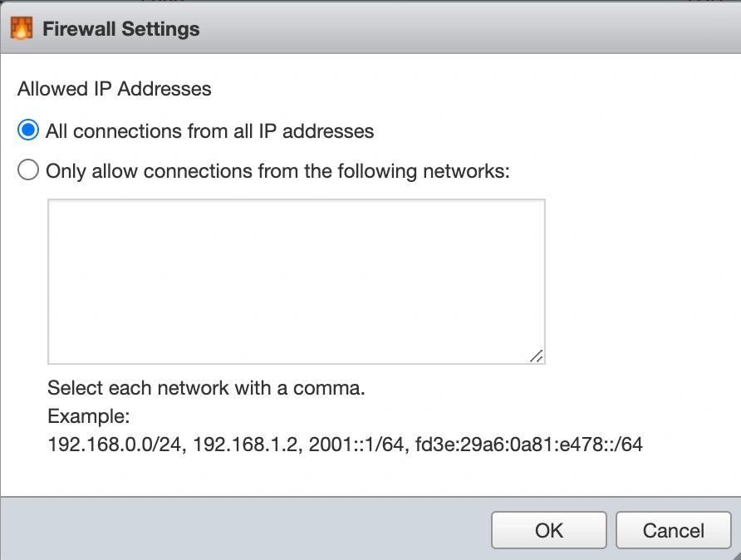Dismiss the dialog with Cancel
This screenshot has width=741, height=560.
coord(673,530)
